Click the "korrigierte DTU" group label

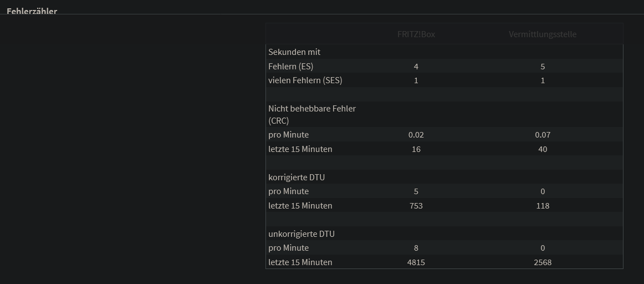(297, 177)
